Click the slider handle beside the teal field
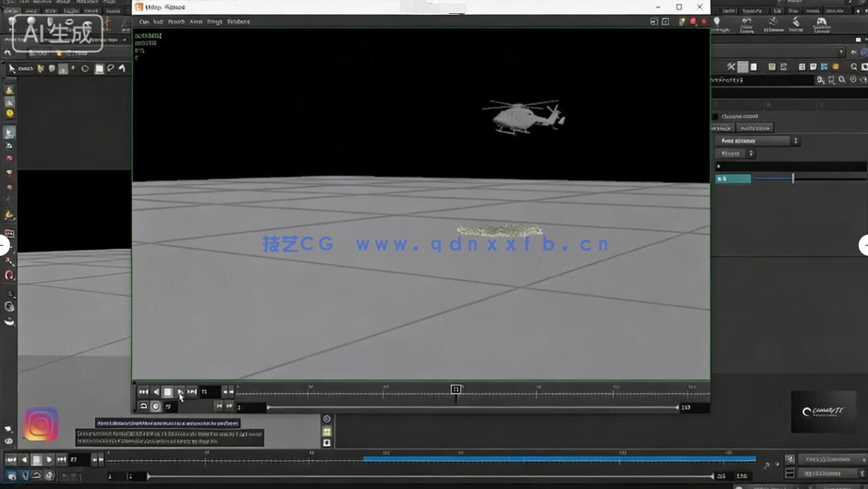868x489 pixels. click(793, 179)
